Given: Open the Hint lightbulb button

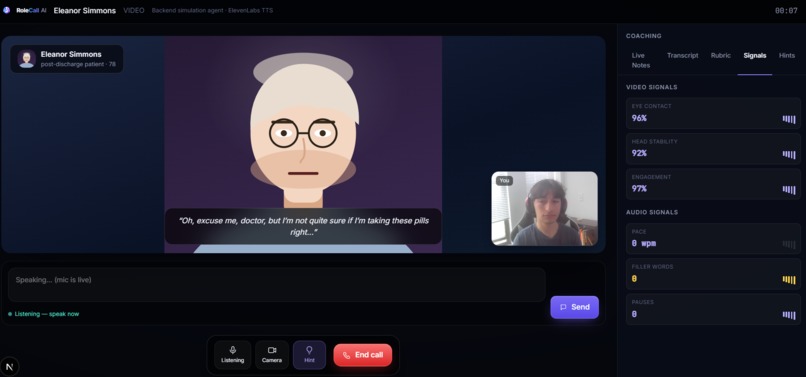Looking at the screenshot, I should pyautogui.click(x=309, y=355).
